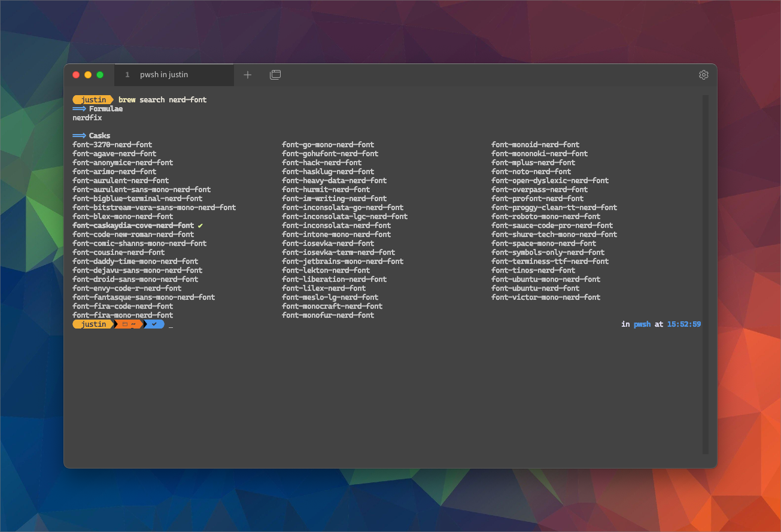Image resolution: width=781 pixels, height=532 pixels.
Task: Click the checkmark icon in the blue prompt segment
Action: tap(153, 324)
